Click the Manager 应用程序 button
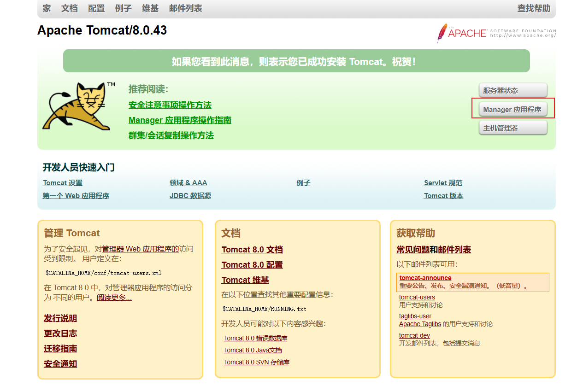The height and width of the screenshot is (392, 583). click(x=513, y=109)
